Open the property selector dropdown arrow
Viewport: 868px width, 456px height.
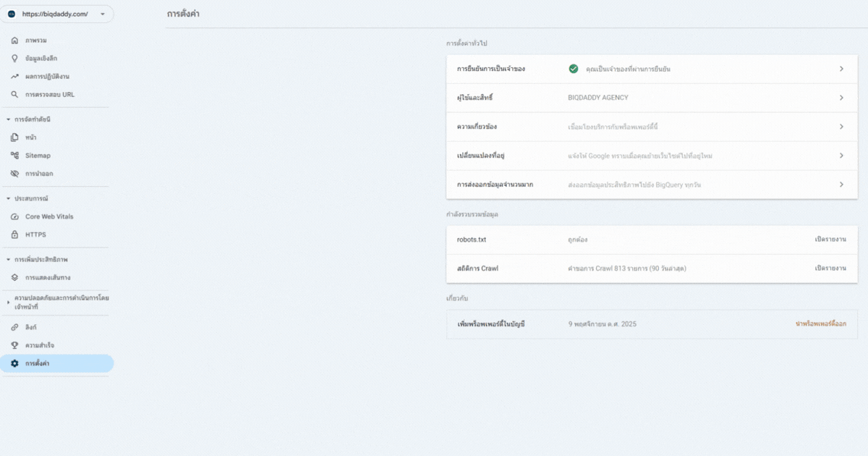[x=103, y=14]
